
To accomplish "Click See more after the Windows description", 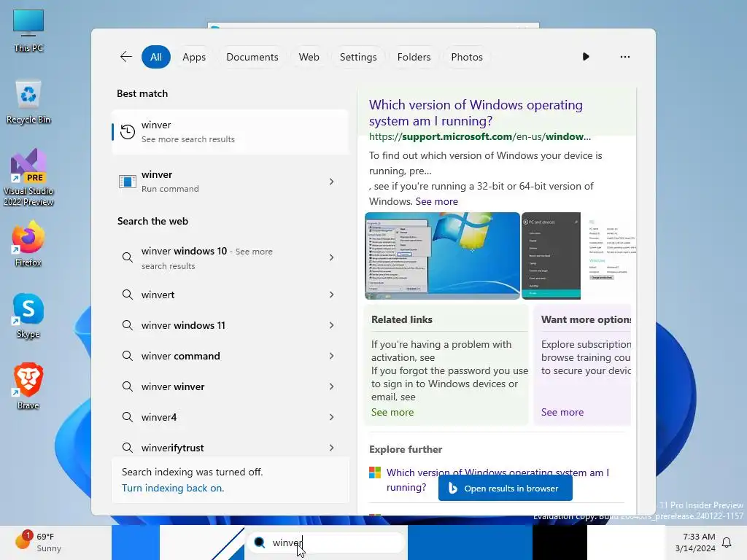I will click(x=436, y=201).
